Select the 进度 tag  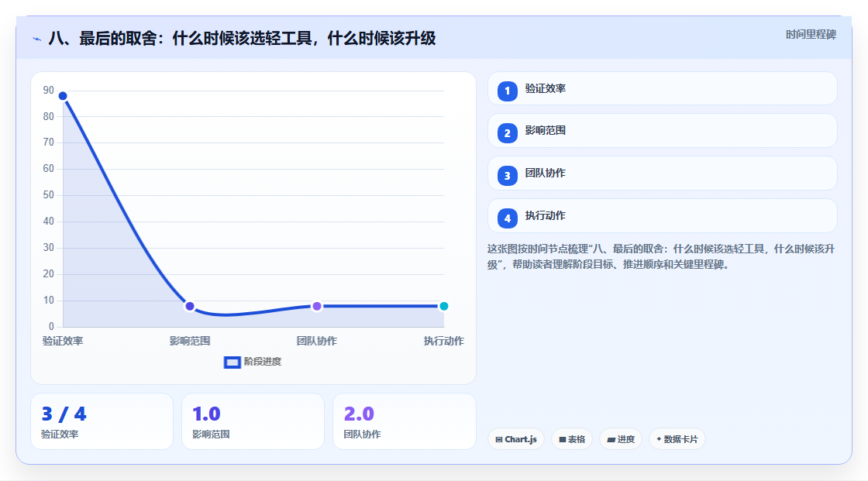621,439
